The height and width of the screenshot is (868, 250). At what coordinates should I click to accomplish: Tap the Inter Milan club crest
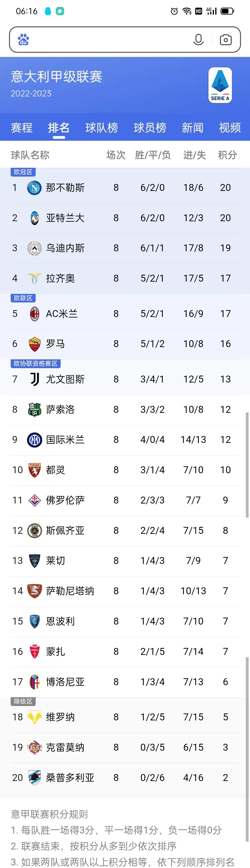click(34, 440)
